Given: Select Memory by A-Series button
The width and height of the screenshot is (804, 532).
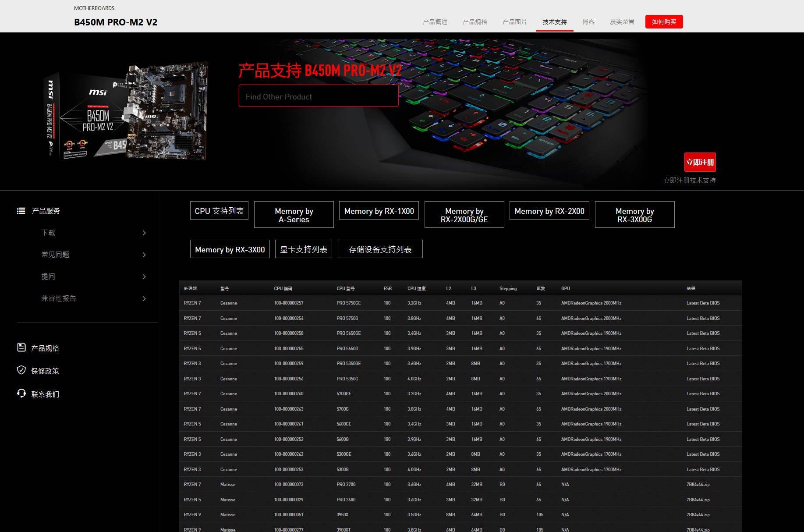Looking at the screenshot, I should [x=294, y=215].
